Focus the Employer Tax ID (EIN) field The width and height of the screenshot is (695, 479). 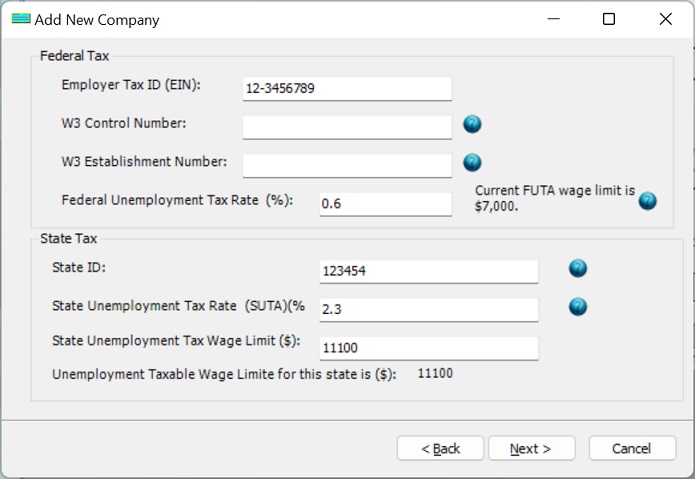[x=347, y=89]
